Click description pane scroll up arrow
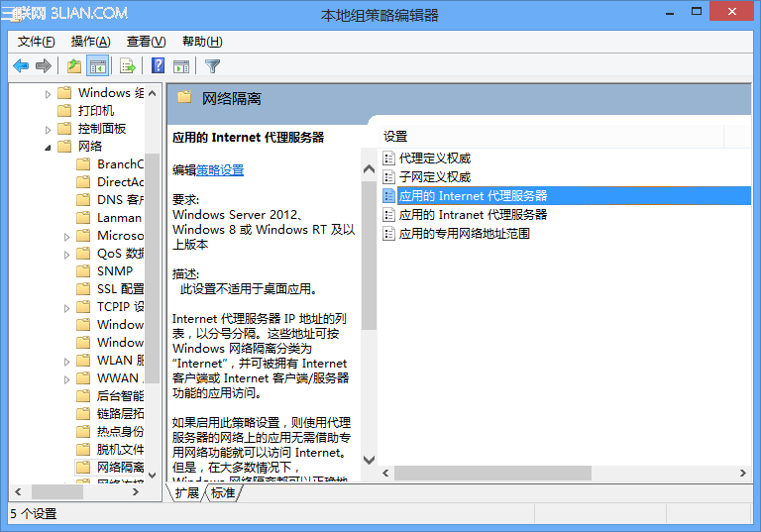This screenshot has height=532, width=761. click(369, 169)
